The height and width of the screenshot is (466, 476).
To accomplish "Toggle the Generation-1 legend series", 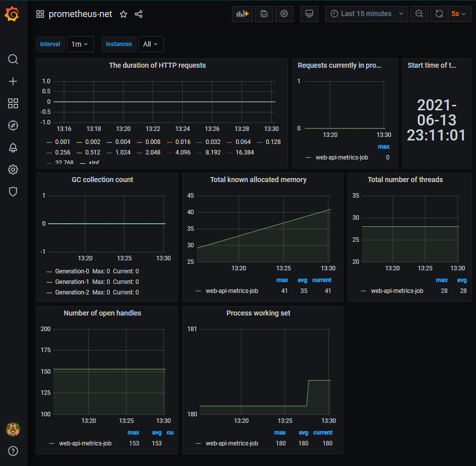I will pos(72,282).
